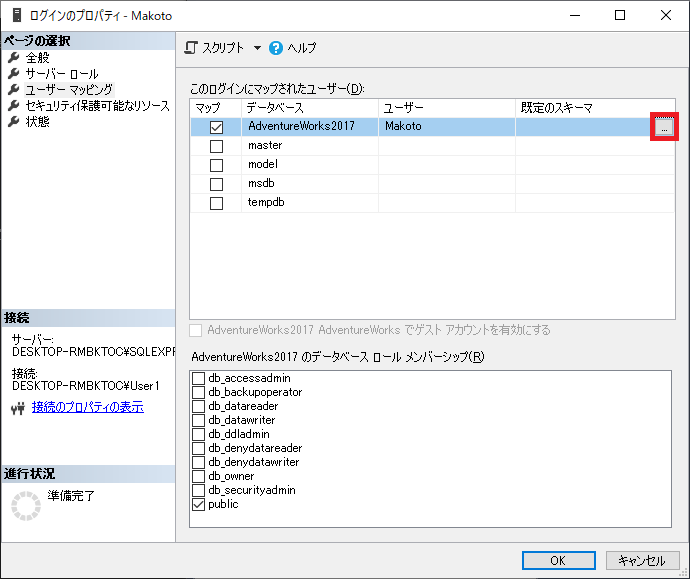Select the 全般 page wrench icon
Screen dimensions: 690x579
pyautogui.click(x=14, y=58)
